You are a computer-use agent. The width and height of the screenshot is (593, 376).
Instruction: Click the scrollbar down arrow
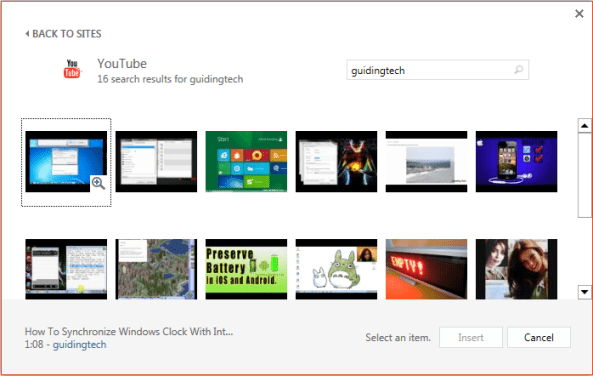coord(585,292)
